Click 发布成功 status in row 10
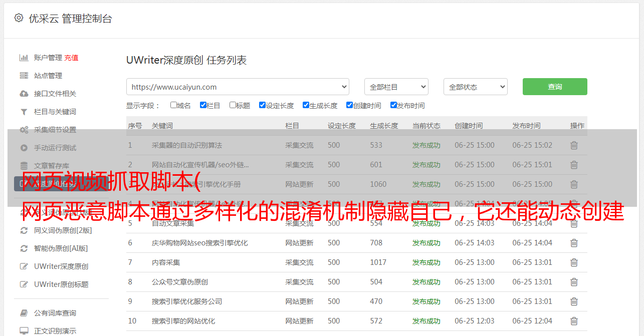 pos(426,321)
